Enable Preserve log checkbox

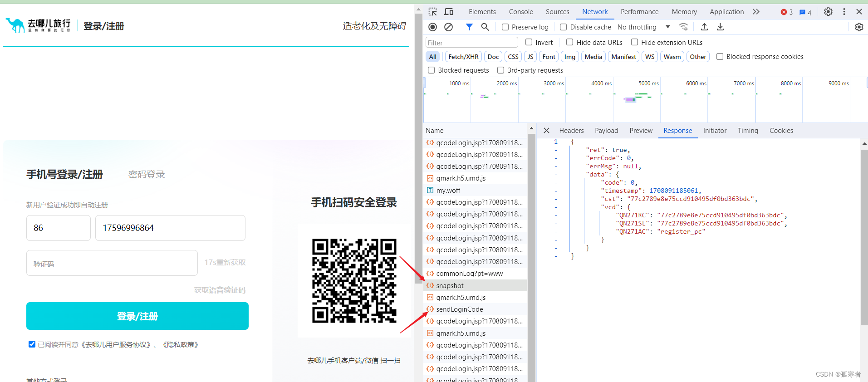[x=505, y=27]
